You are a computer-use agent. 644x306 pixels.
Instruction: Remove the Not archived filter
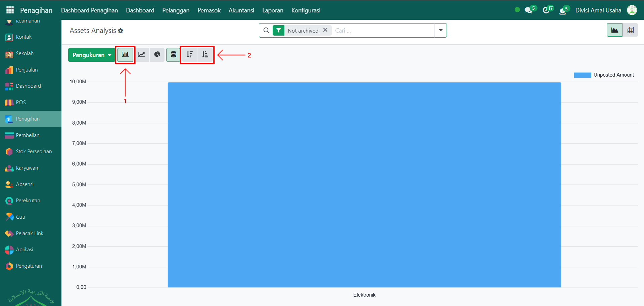325,30
